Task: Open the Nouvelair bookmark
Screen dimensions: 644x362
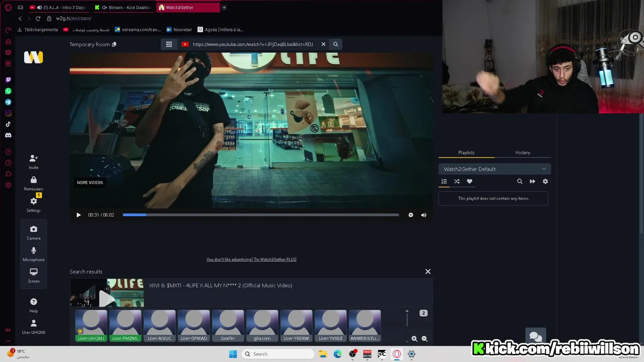Action: click(x=179, y=30)
